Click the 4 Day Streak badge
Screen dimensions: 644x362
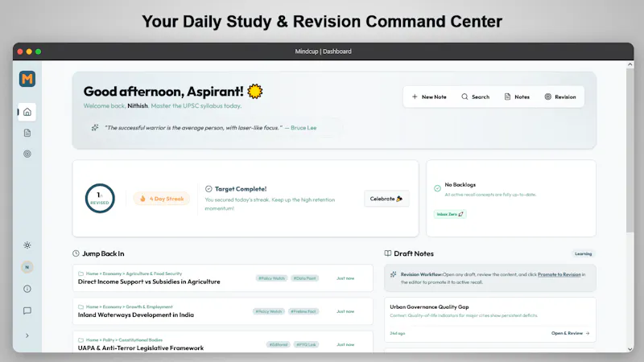pyautogui.click(x=162, y=199)
